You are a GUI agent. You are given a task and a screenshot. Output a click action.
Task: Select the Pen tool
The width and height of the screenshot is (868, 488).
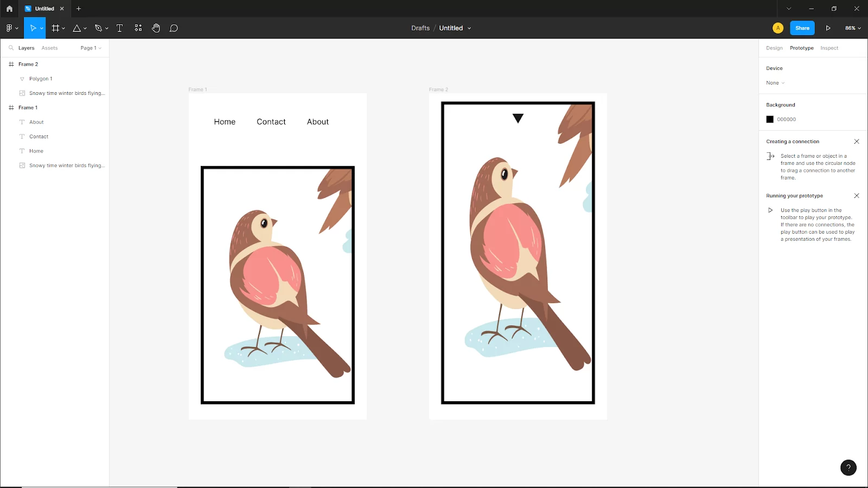coord(98,28)
